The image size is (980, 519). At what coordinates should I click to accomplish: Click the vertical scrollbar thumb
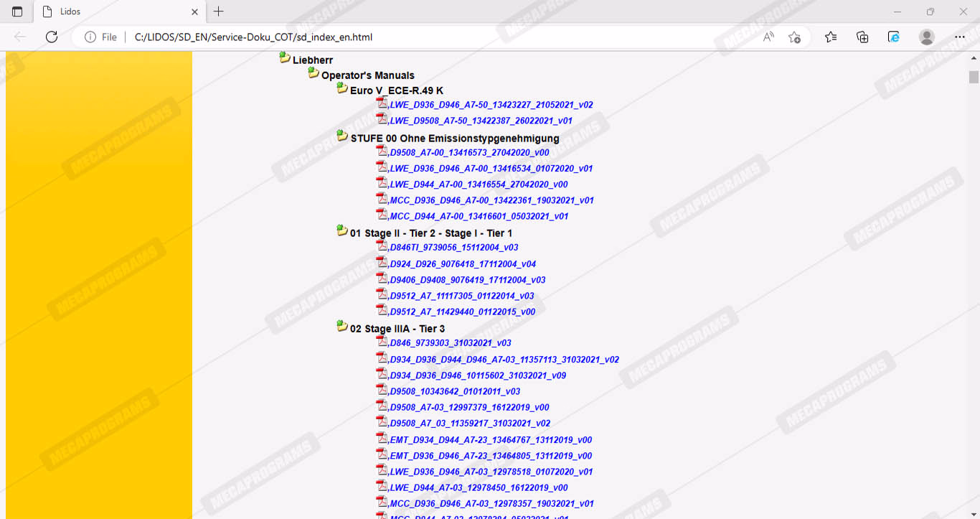(974, 77)
